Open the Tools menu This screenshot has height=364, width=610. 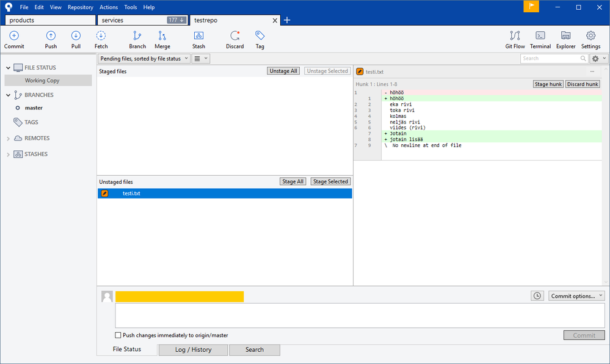130,7
